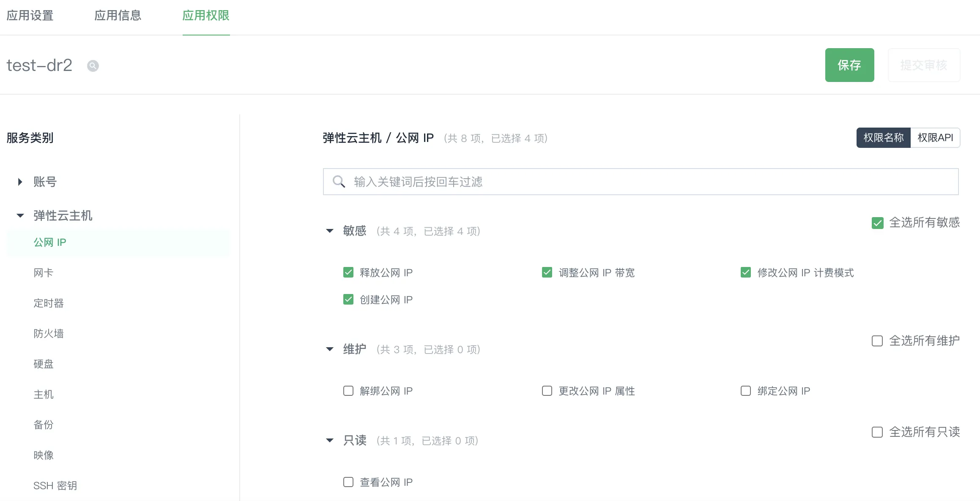Image resolution: width=980 pixels, height=501 pixels.
Task: Collapse the 维护 permission group
Action: tap(330, 349)
